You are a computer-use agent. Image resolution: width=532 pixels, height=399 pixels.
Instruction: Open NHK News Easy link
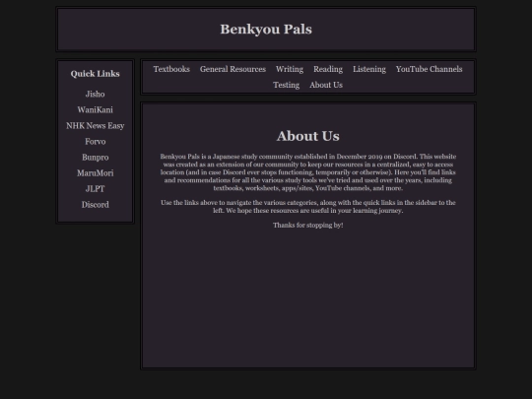click(95, 126)
